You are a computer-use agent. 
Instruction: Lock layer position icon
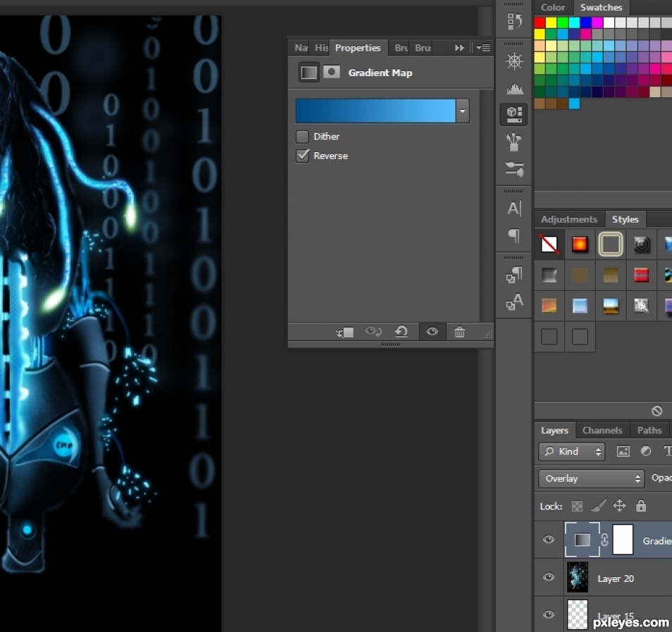point(619,506)
